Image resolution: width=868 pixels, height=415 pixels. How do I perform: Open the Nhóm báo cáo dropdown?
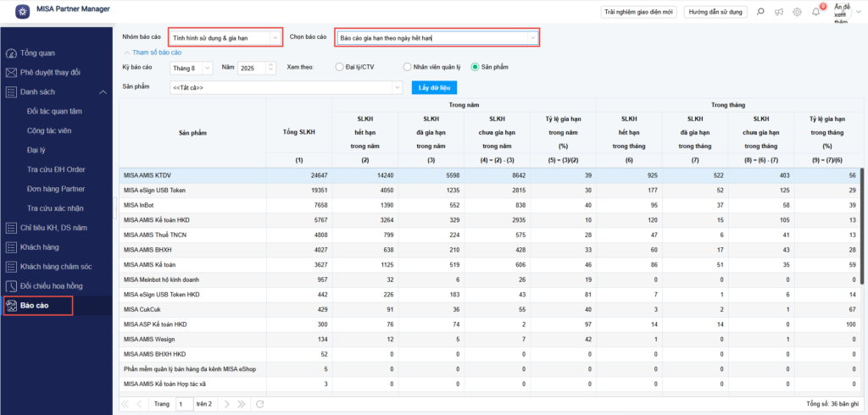pos(225,38)
